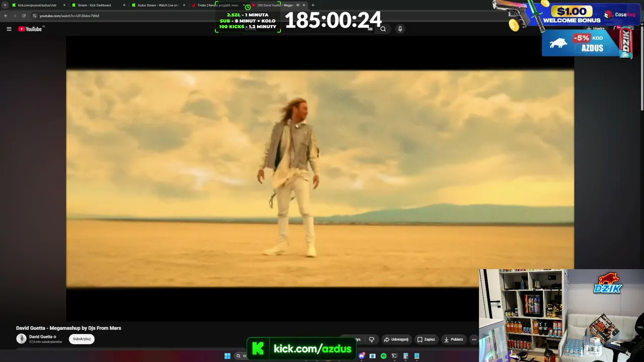The image size is (644, 362).
Task: Go forward using the browser forward arrow
Action: (x=15, y=16)
